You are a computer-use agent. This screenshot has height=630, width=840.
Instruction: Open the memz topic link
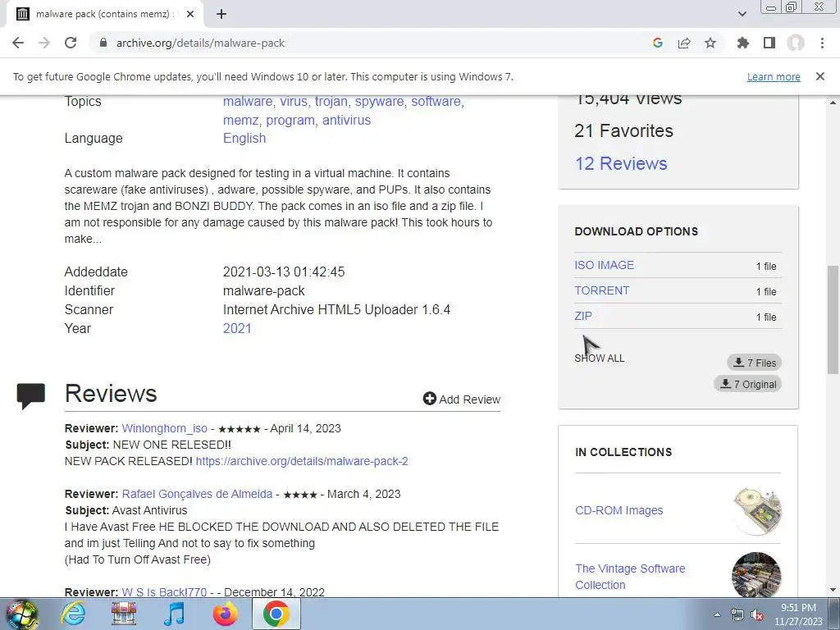click(x=241, y=120)
